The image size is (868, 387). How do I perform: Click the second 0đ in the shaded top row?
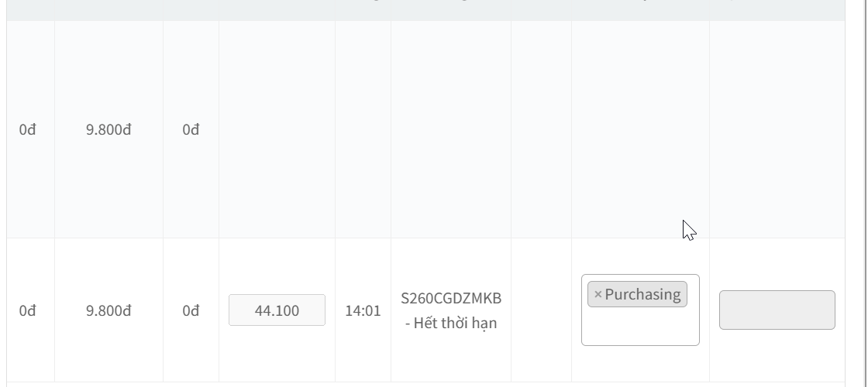191,130
